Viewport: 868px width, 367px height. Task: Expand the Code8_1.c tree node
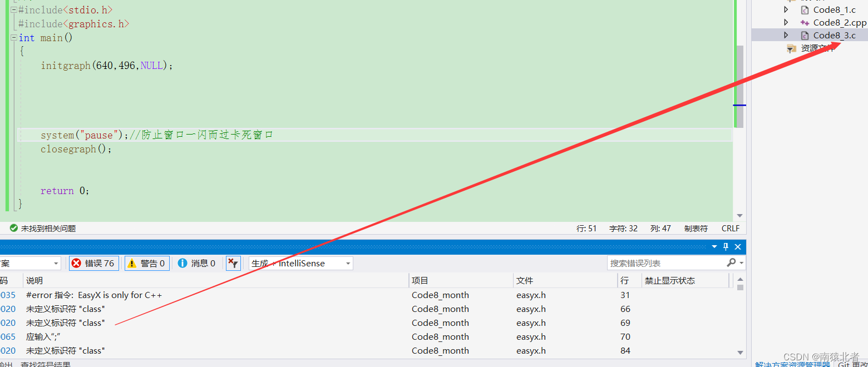coord(786,9)
